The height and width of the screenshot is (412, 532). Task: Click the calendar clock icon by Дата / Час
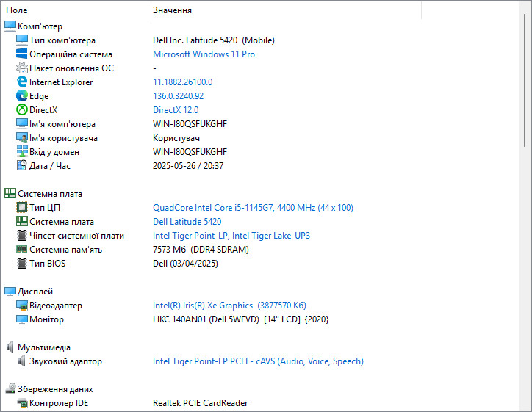click(22, 165)
